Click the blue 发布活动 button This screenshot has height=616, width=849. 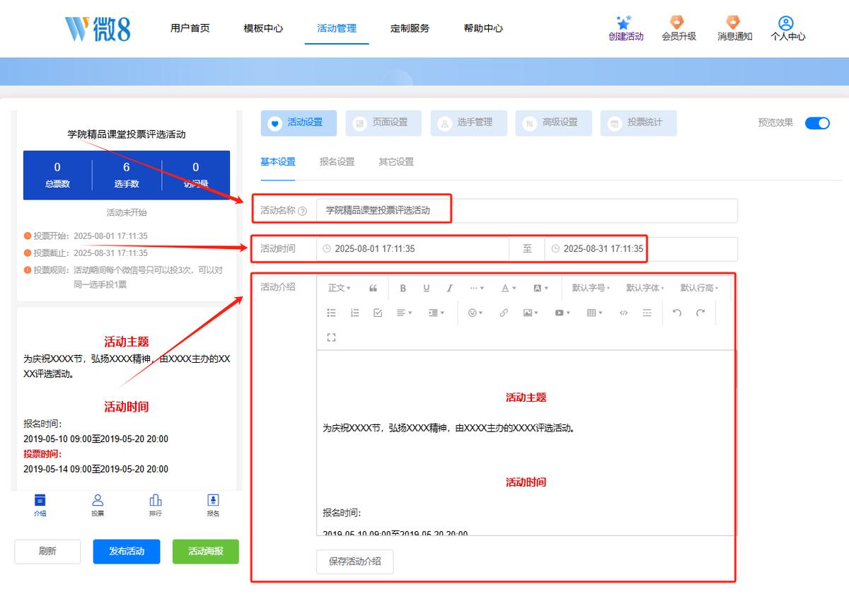127,552
